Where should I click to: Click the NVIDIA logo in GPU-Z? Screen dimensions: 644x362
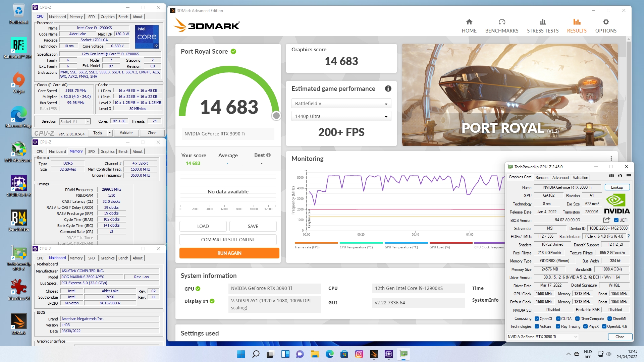point(617,204)
